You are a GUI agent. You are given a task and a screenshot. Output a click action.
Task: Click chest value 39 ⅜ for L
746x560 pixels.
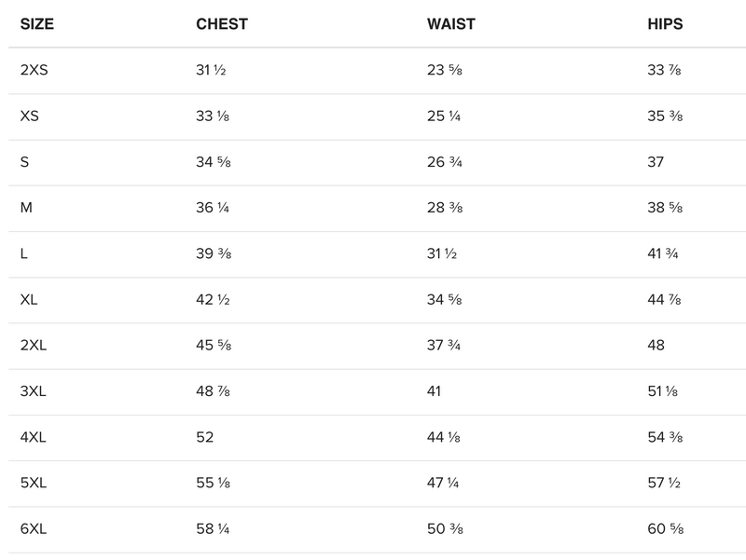[x=213, y=253]
